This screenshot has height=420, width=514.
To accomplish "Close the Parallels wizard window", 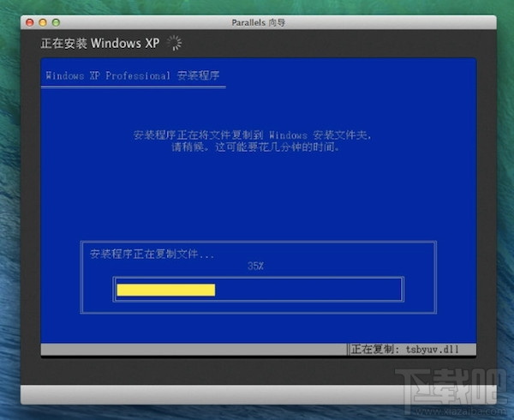I will pyautogui.click(x=30, y=22).
